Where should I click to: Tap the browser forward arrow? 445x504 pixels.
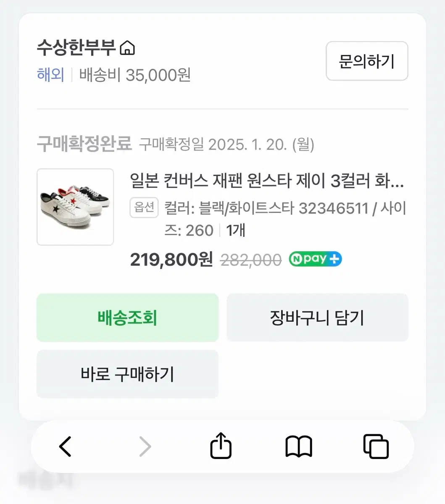145,446
